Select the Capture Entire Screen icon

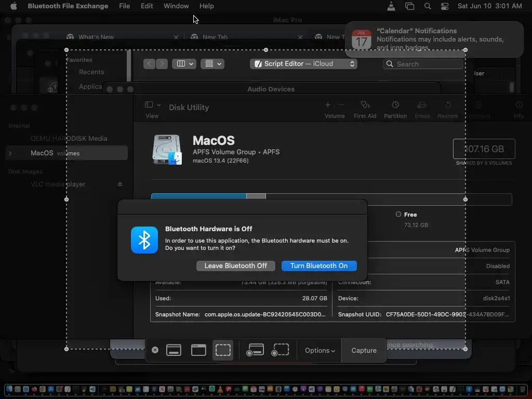click(x=174, y=350)
